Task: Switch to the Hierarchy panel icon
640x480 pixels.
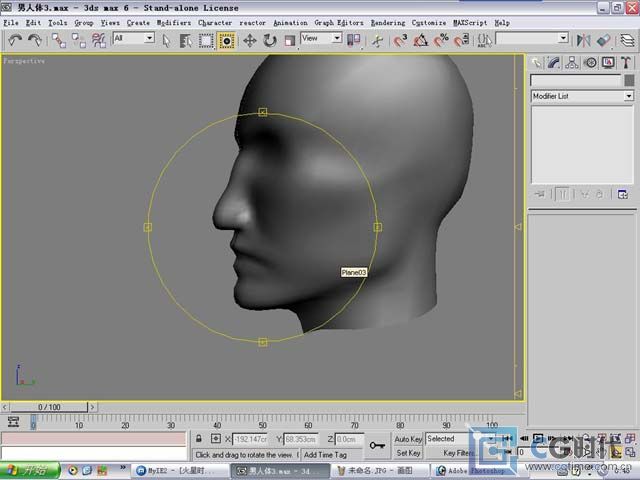Action: [572, 62]
